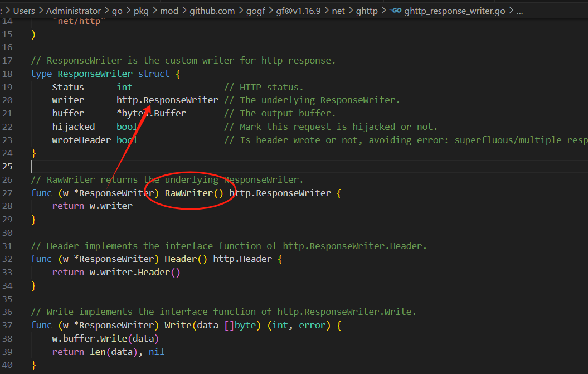Click the '// HTTP status.' comment
This screenshot has width=588, height=374.
tap(264, 87)
